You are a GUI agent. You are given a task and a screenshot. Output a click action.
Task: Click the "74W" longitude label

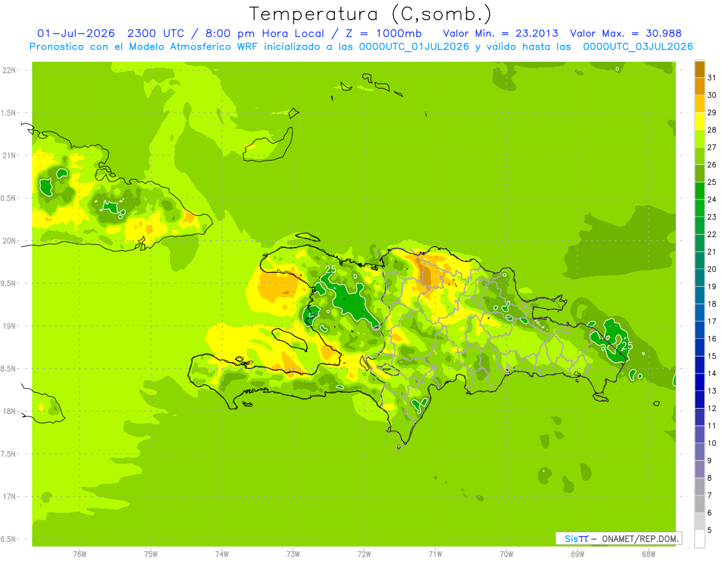[x=222, y=554]
